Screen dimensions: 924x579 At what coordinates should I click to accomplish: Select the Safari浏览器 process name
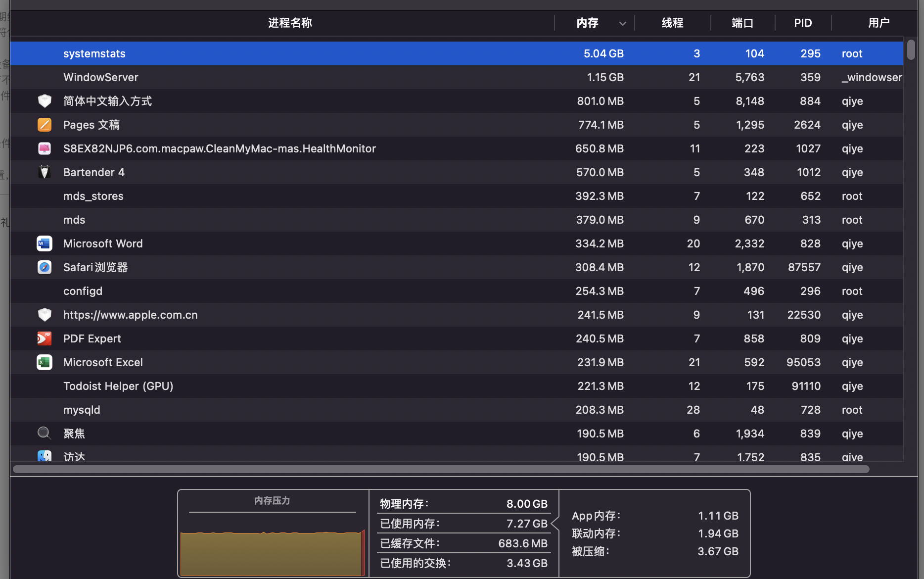click(x=95, y=267)
